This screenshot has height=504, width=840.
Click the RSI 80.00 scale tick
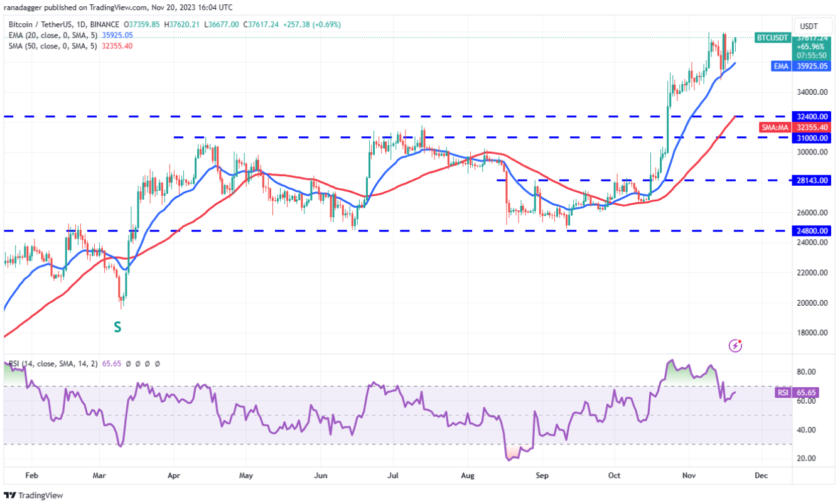click(x=807, y=372)
